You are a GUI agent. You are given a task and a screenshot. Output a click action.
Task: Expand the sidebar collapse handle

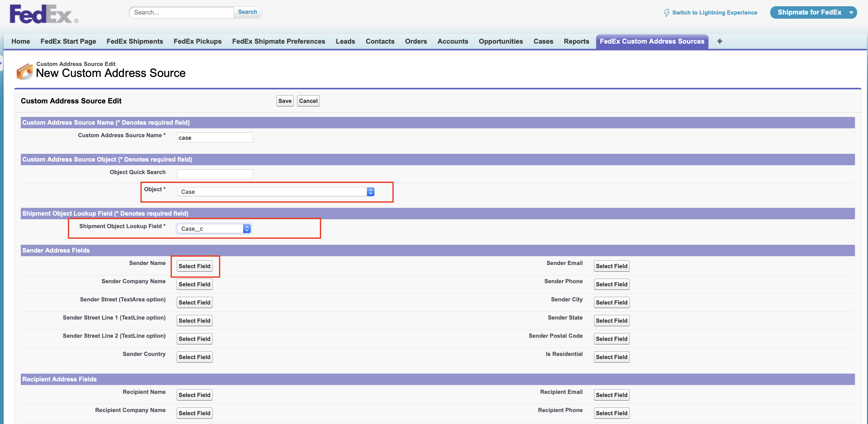tap(1, 63)
